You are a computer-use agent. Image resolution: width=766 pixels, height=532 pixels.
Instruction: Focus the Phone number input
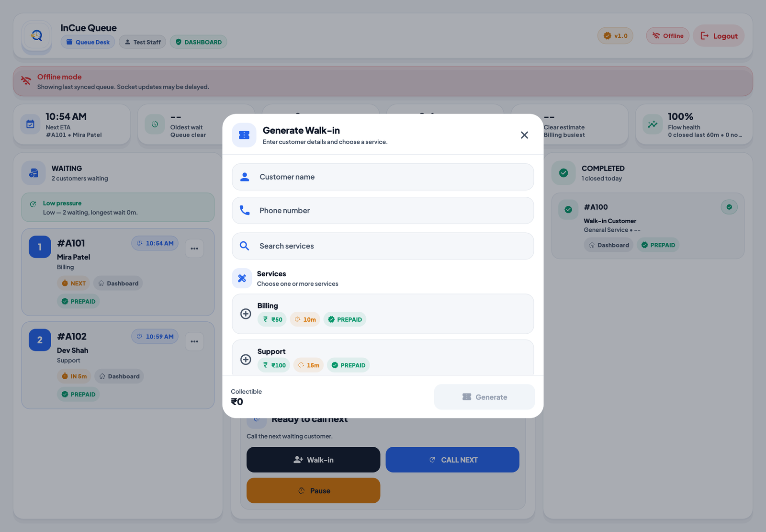coord(383,210)
